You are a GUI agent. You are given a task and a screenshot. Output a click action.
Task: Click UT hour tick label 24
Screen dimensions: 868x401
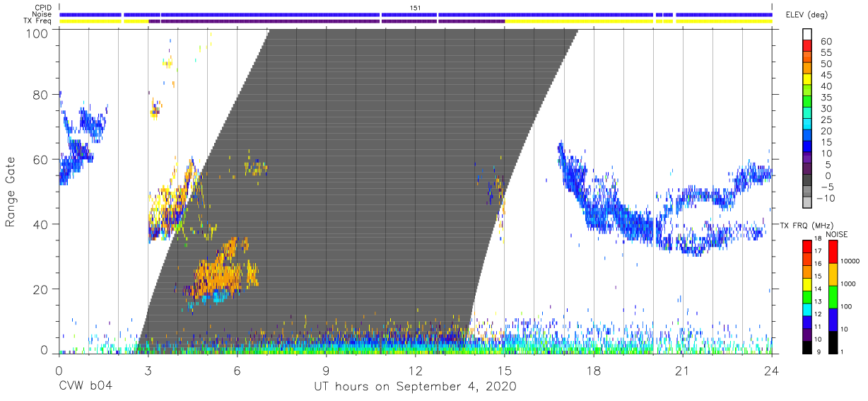(x=772, y=371)
